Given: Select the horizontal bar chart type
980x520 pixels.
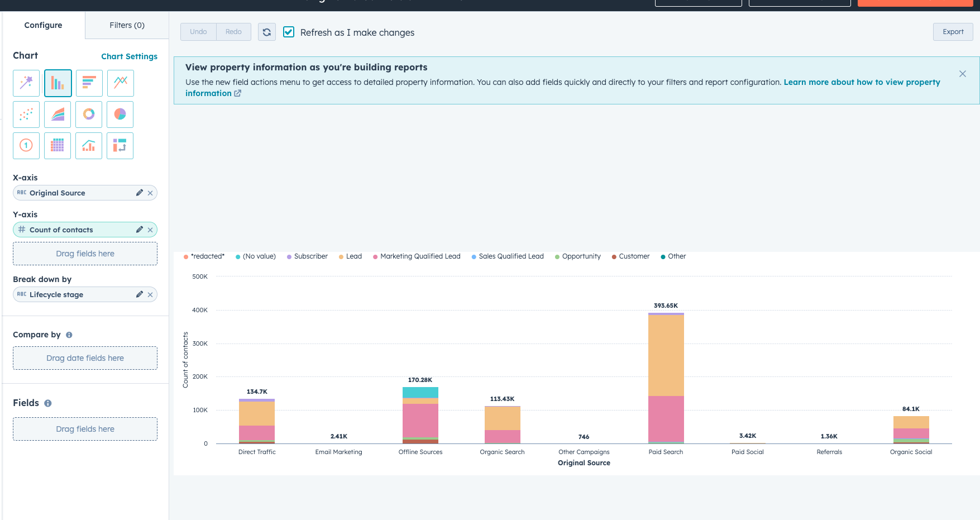Looking at the screenshot, I should (89, 83).
